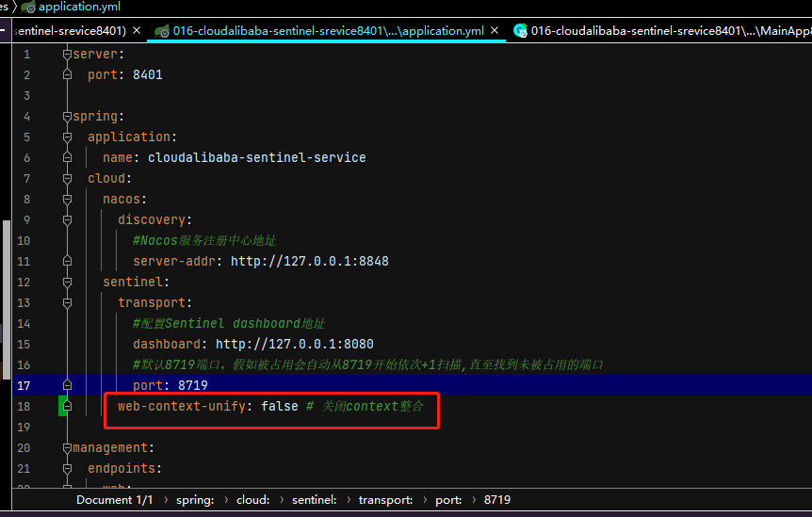Click the name value cloudalibaba-sentinel-service
812x517 pixels.
pos(257,158)
